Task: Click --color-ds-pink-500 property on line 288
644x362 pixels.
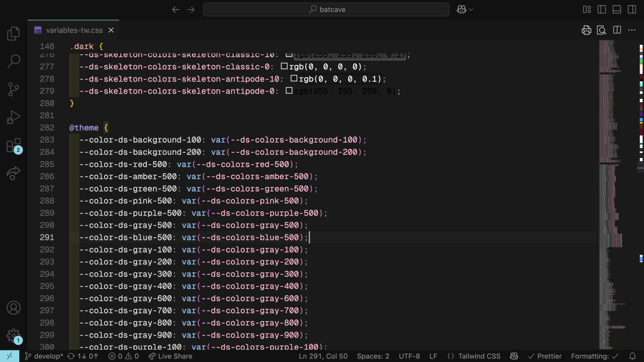Action: (125, 201)
